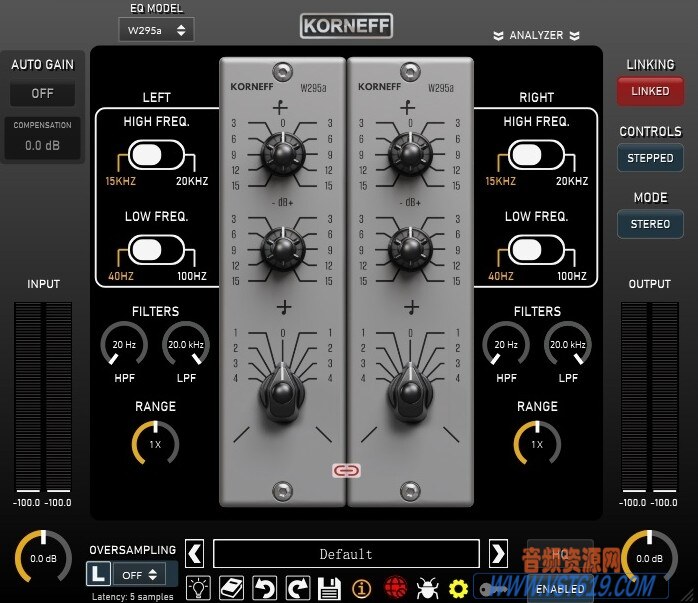The height and width of the screenshot is (603, 698).
Task: Click the right LPF 20.0 kHz knob
Action: [568, 344]
